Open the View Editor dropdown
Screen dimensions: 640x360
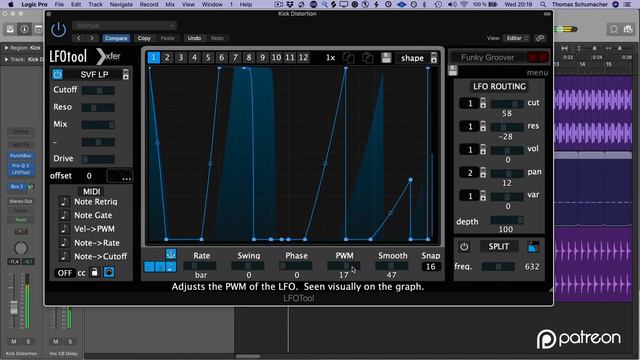pos(516,38)
